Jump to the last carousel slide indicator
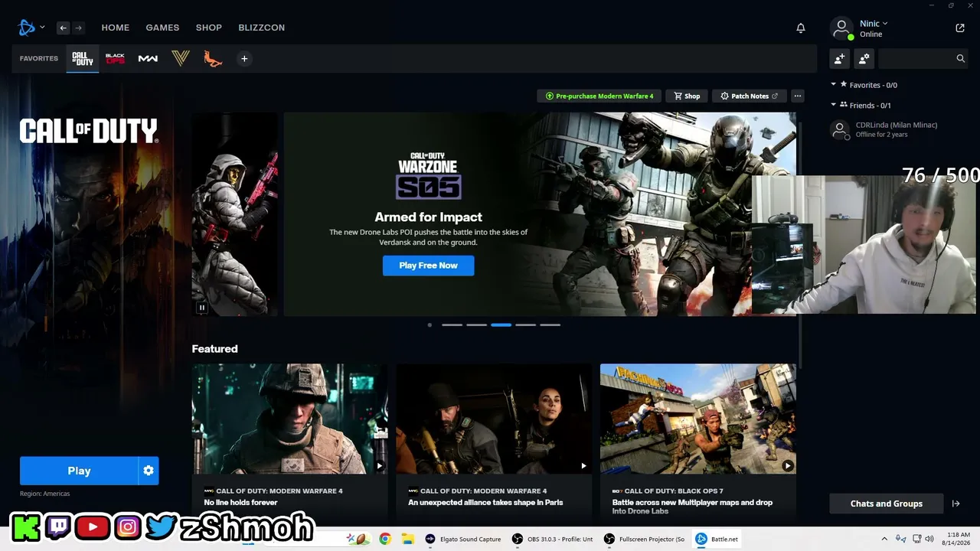980x551 pixels. tap(550, 324)
